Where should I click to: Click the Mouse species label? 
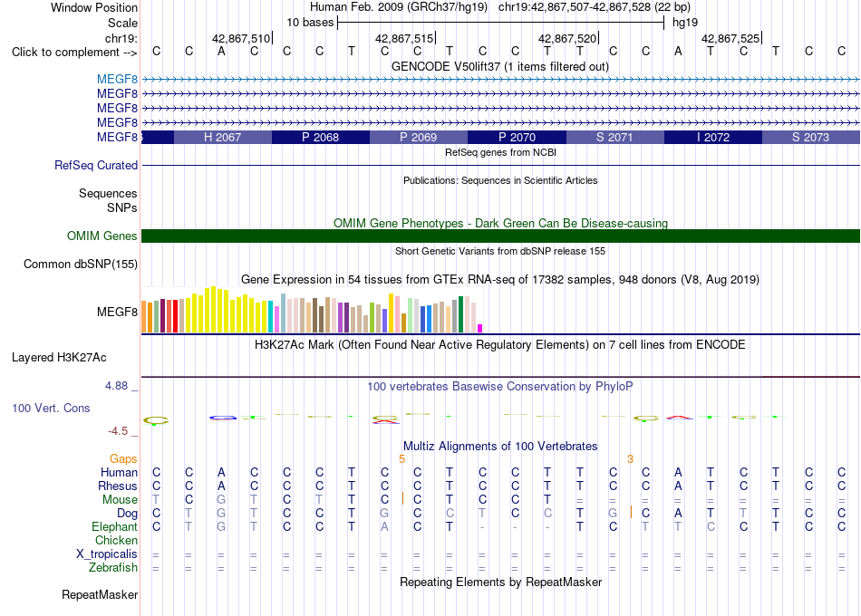click(x=120, y=500)
